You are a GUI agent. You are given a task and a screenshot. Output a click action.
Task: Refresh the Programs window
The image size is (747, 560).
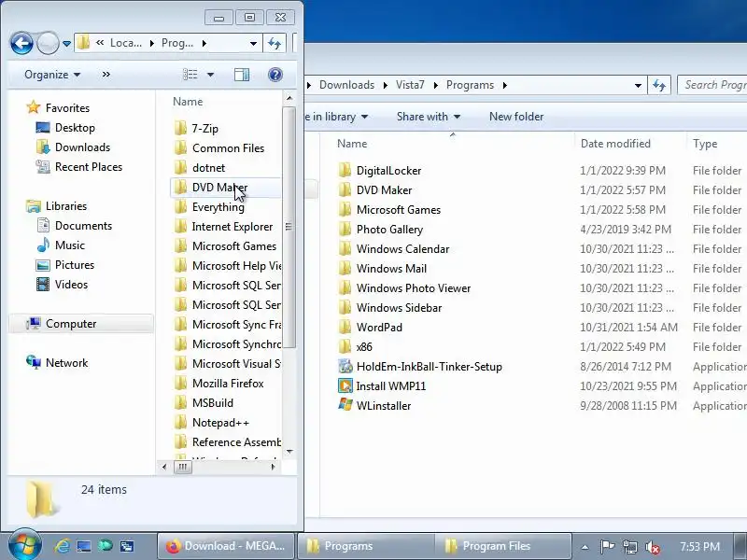[x=659, y=85]
